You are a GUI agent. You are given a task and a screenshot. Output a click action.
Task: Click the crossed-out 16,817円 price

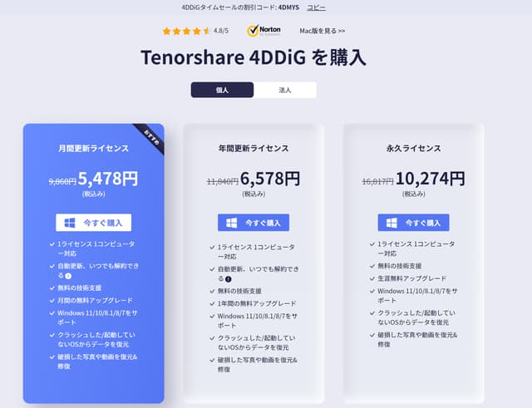pos(377,182)
